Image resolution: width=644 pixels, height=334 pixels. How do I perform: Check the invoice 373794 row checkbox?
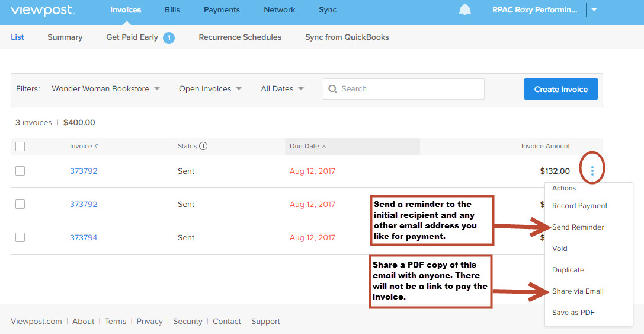(x=20, y=237)
